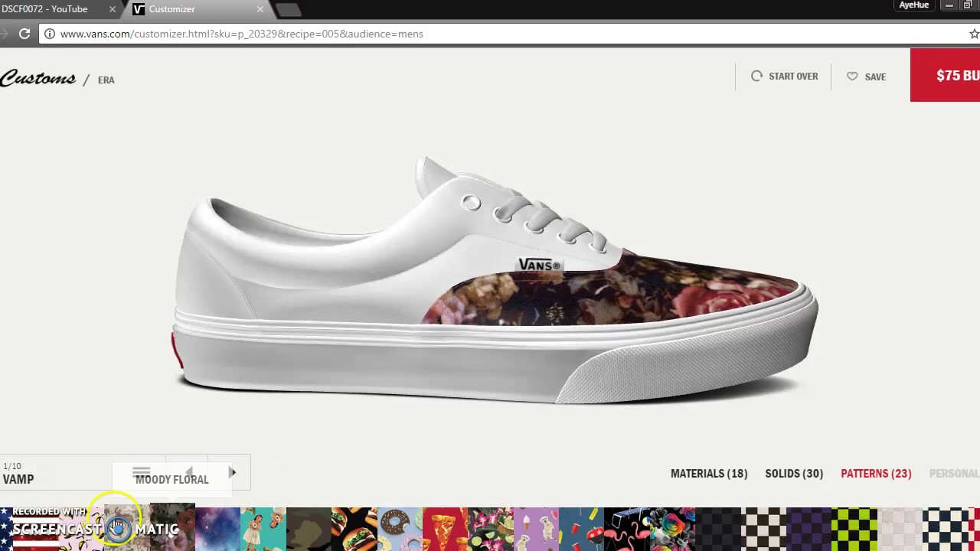Image resolution: width=980 pixels, height=551 pixels.
Task: Select the Patterns (23) tab
Action: [876, 474]
